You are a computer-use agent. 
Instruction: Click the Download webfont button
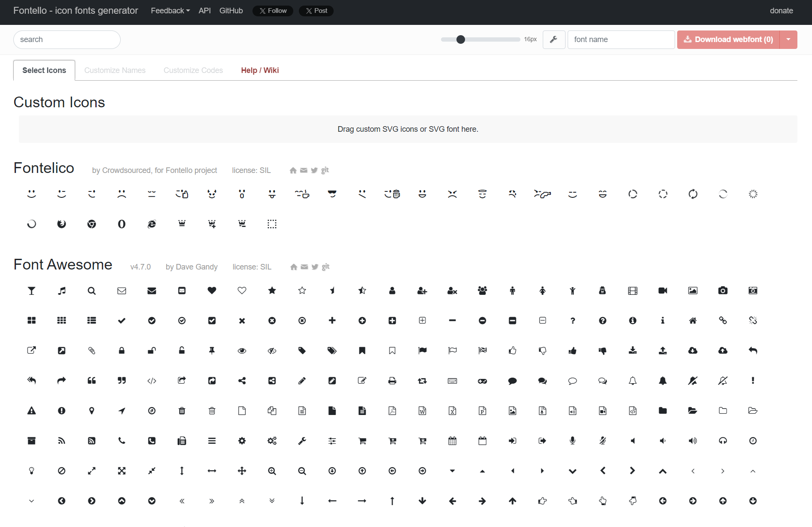tap(728, 39)
